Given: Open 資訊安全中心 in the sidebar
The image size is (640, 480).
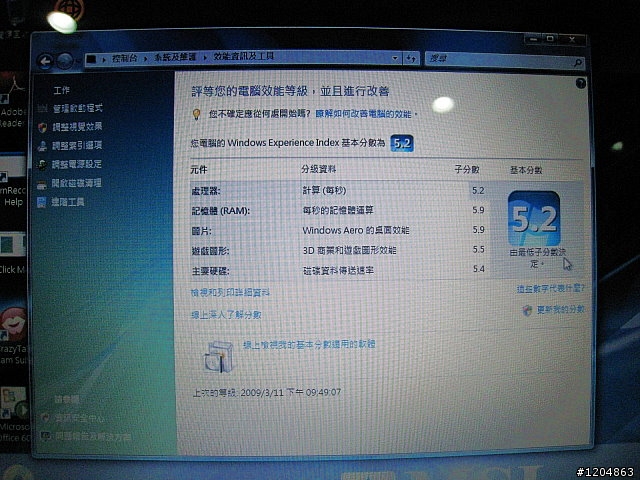Looking at the screenshot, I should pos(79,418).
